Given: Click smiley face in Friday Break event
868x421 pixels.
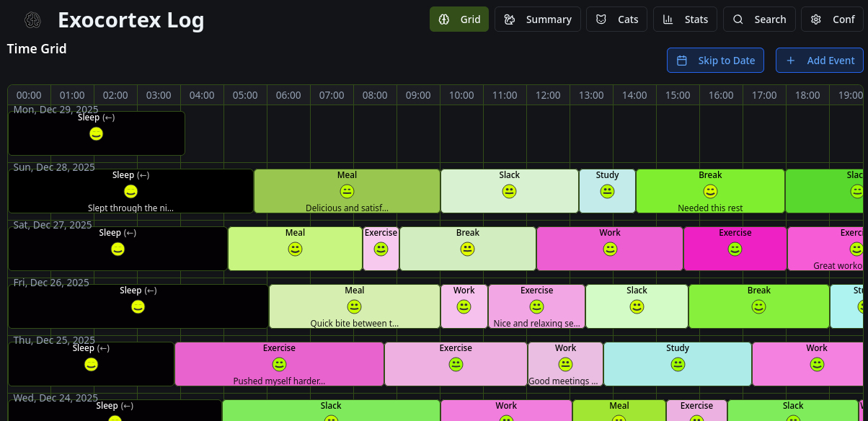Looking at the screenshot, I should coord(758,307).
